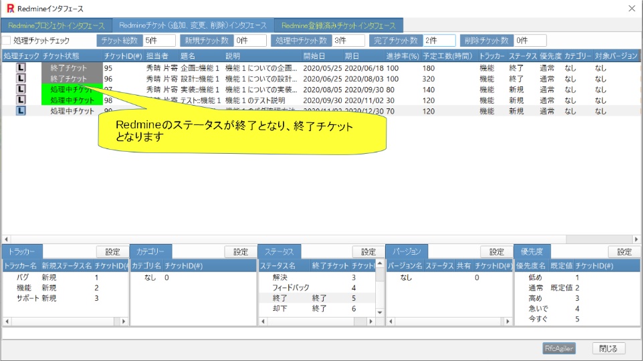The width and height of the screenshot is (644, 361).
Task: Open the Redmineプロジェクトインタフェース tab
Action: pos(56,25)
